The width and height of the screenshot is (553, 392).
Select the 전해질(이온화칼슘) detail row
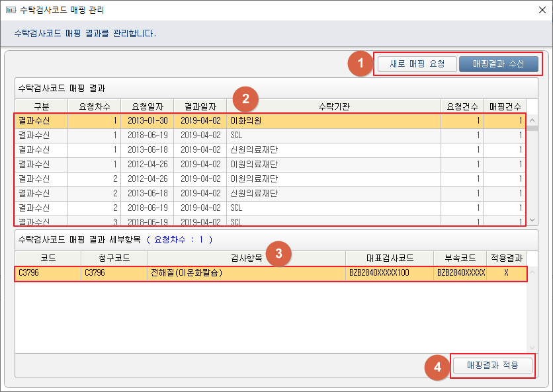click(245, 272)
